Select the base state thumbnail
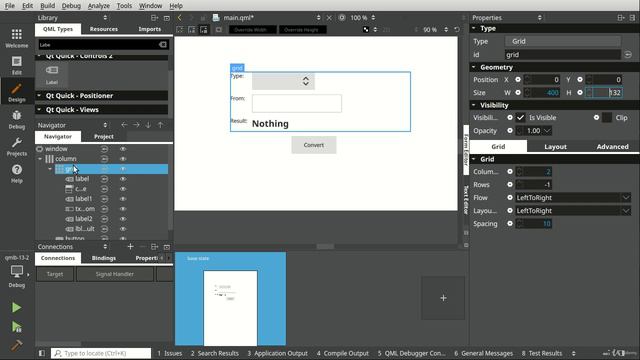This screenshot has width=640, height=360. pos(231,299)
